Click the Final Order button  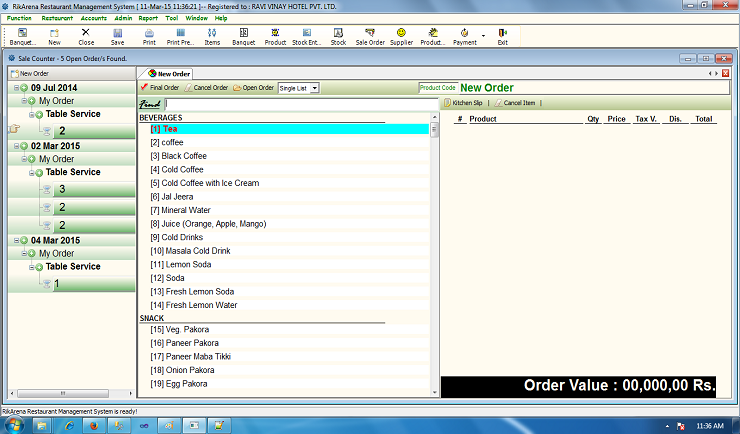[160, 88]
